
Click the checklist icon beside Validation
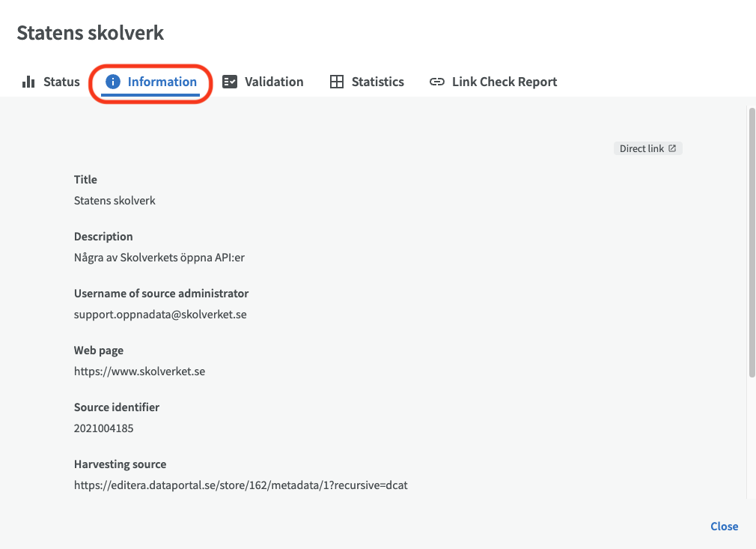pos(231,82)
